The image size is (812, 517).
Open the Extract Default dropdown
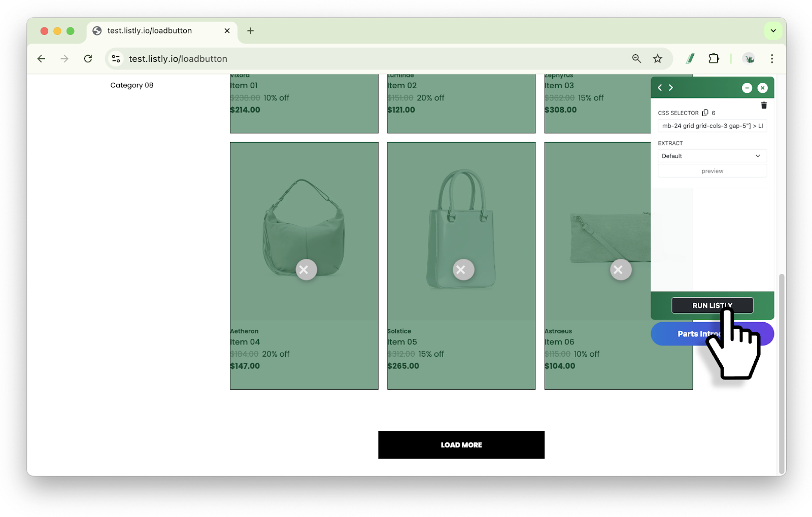point(712,156)
